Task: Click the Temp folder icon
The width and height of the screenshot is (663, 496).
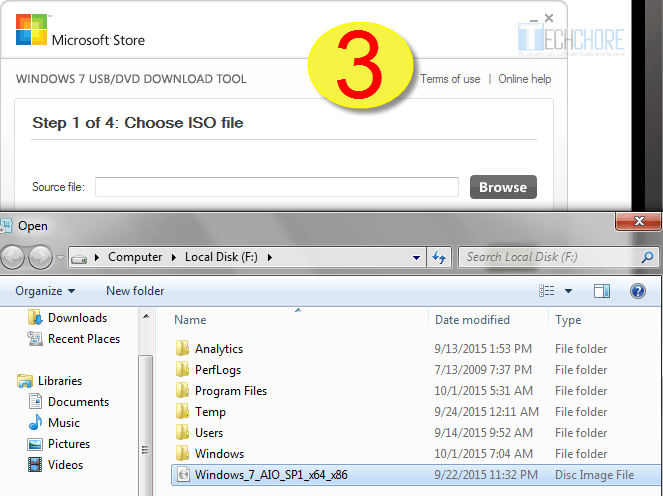Action: tap(182, 411)
